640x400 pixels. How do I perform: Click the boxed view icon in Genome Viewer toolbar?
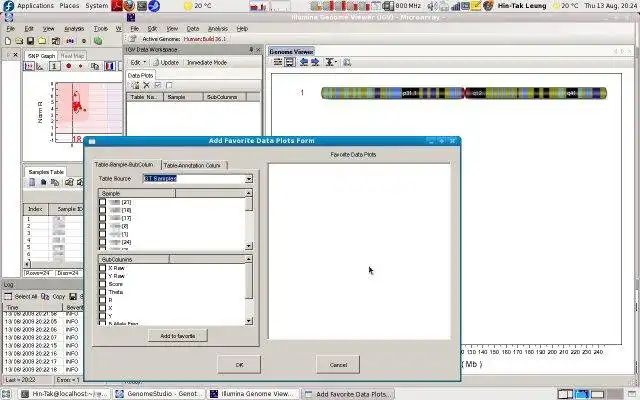pyautogui.click(x=289, y=62)
